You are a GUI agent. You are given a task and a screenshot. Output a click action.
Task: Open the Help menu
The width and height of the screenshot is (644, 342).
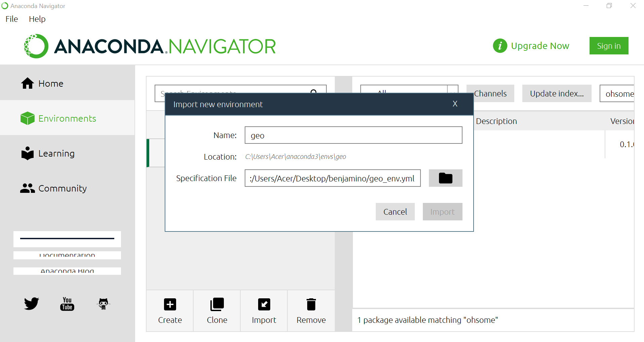click(37, 19)
